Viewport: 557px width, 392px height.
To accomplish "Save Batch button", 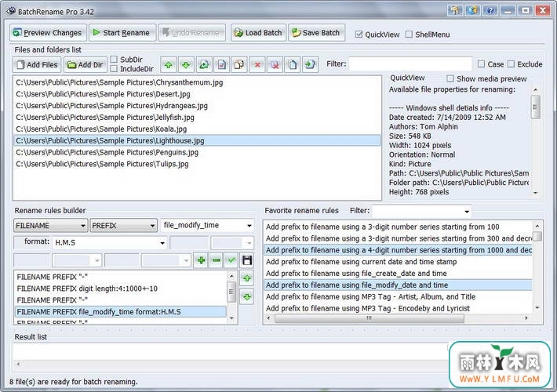I will click(x=316, y=33).
